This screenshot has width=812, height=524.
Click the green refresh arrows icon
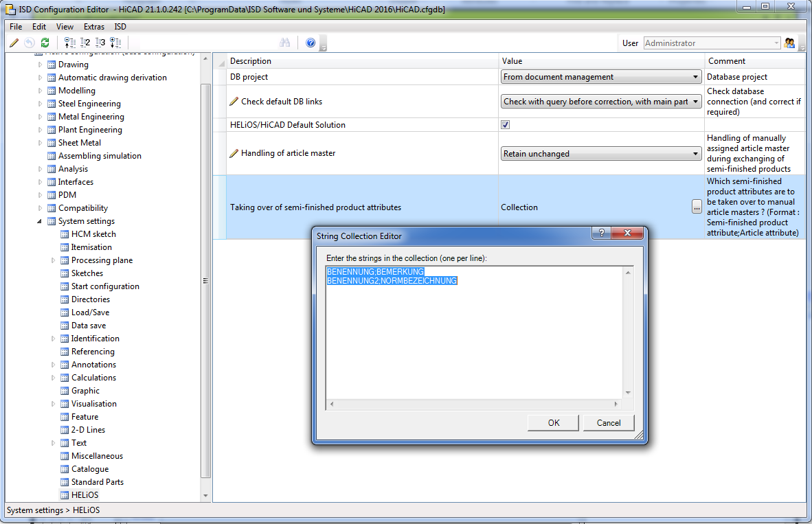pos(45,43)
